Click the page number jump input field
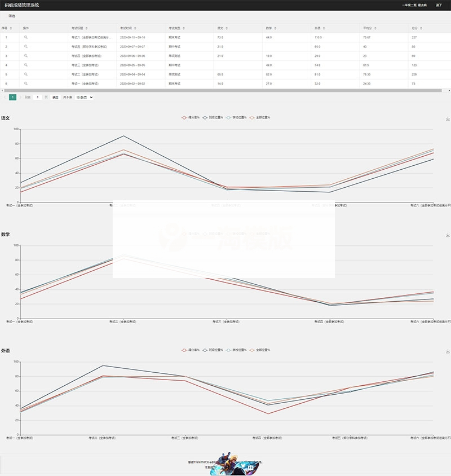This screenshot has height=476, width=451. 38,97
